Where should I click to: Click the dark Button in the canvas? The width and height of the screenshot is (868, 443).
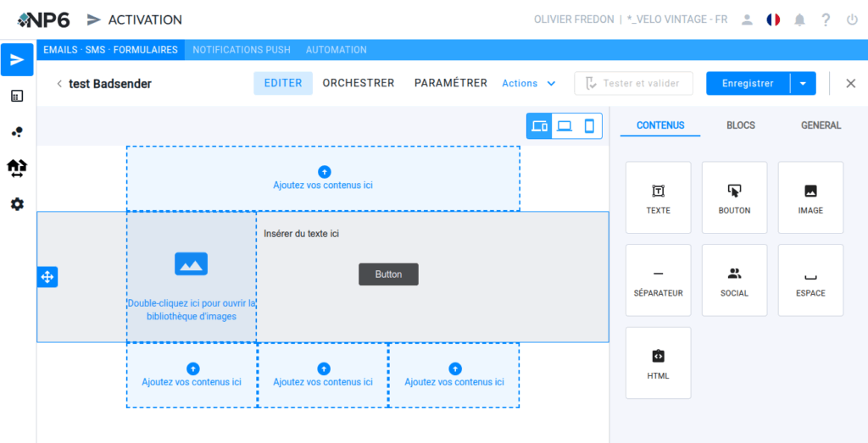coord(388,274)
